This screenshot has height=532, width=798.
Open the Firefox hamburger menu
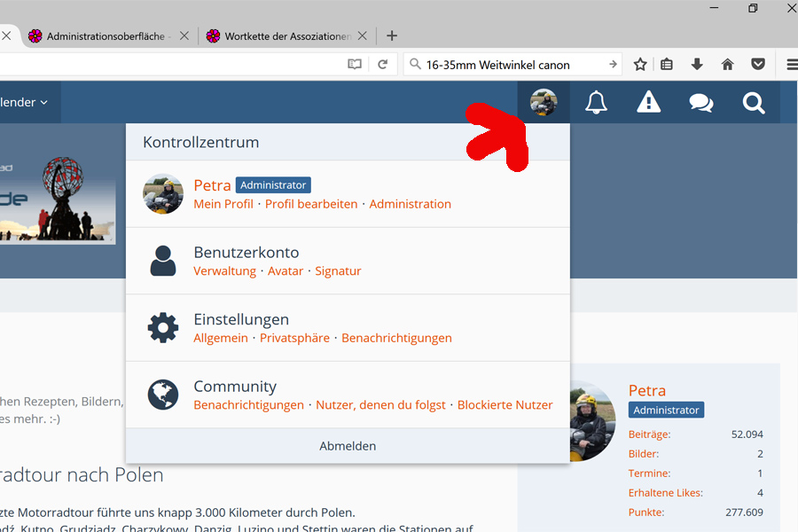tap(792, 65)
